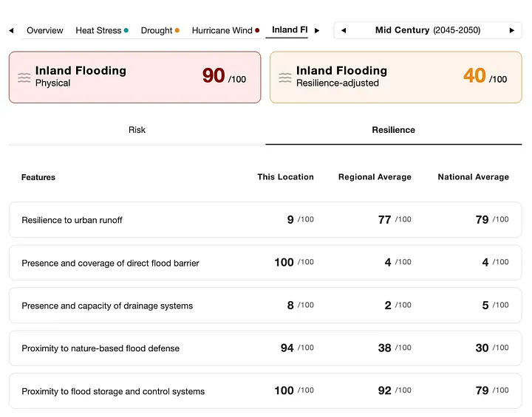Select the Resilience tab

coord(394,130)
